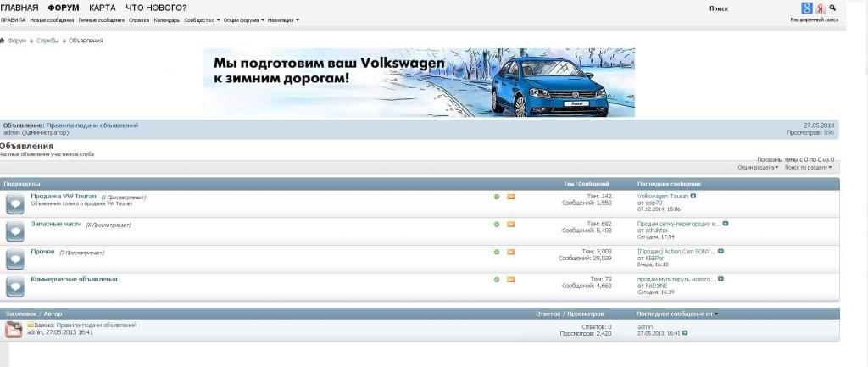Viewport: 868px width, 367px height.
Task: Click the Заголовок column sort link
Action: 21,314
